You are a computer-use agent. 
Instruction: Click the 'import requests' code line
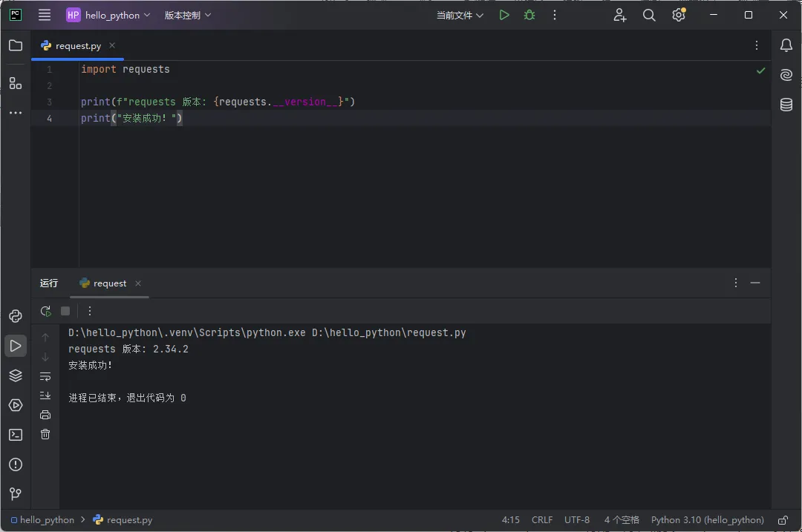(125, 69)
